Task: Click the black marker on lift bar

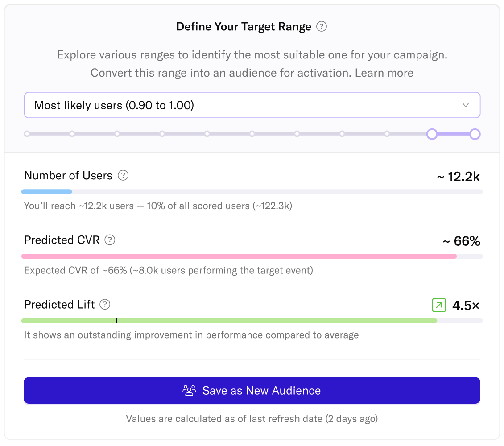Action: pyautogui.click(x=116, y=321)
